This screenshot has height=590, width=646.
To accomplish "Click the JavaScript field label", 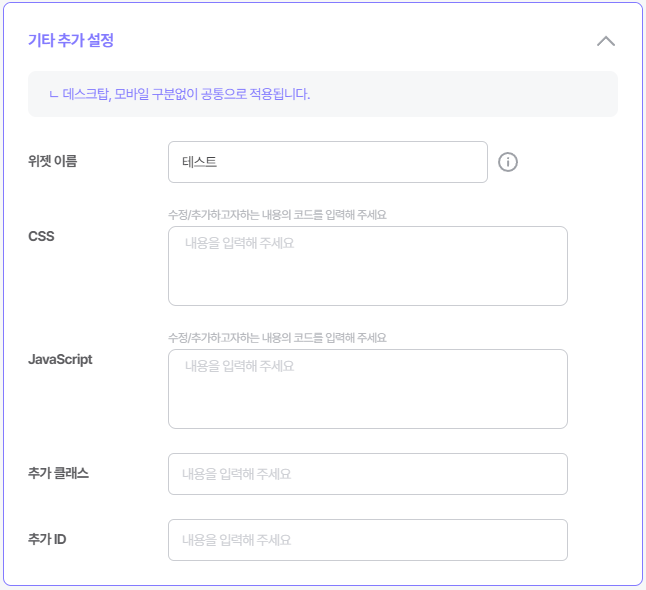I will pyautogui.click(x=60, y=360).
